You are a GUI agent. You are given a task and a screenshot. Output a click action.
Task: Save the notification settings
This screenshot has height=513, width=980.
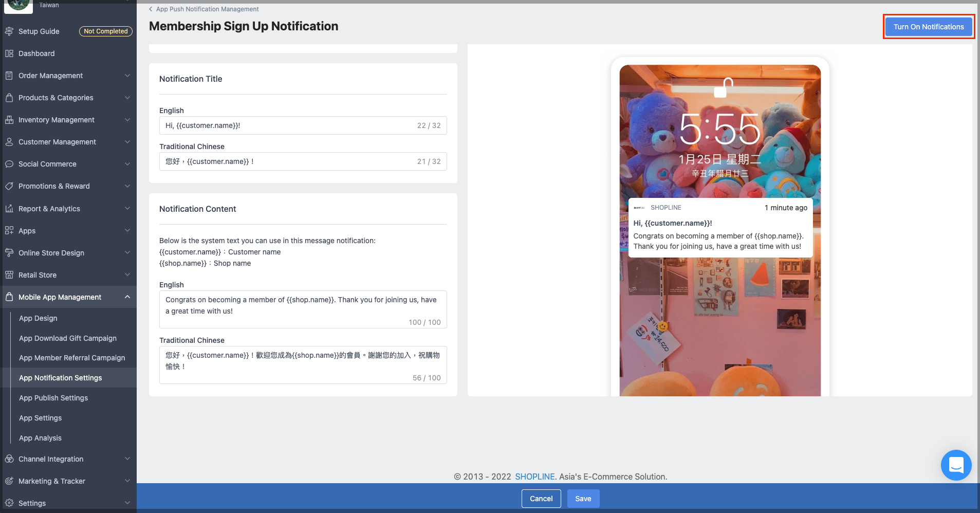[x=583, y=499]
